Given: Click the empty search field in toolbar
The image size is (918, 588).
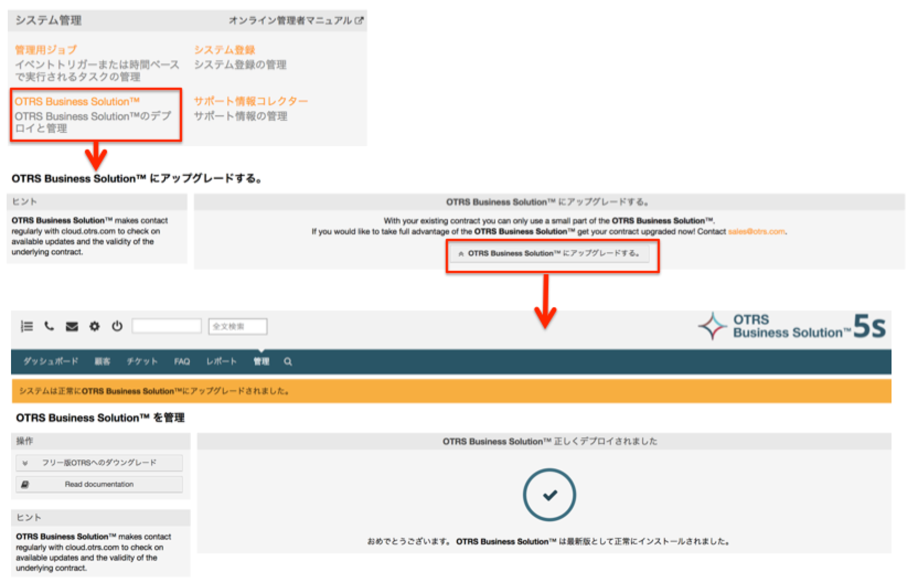Looking at the screenshot, I should (x=167, y=326).
